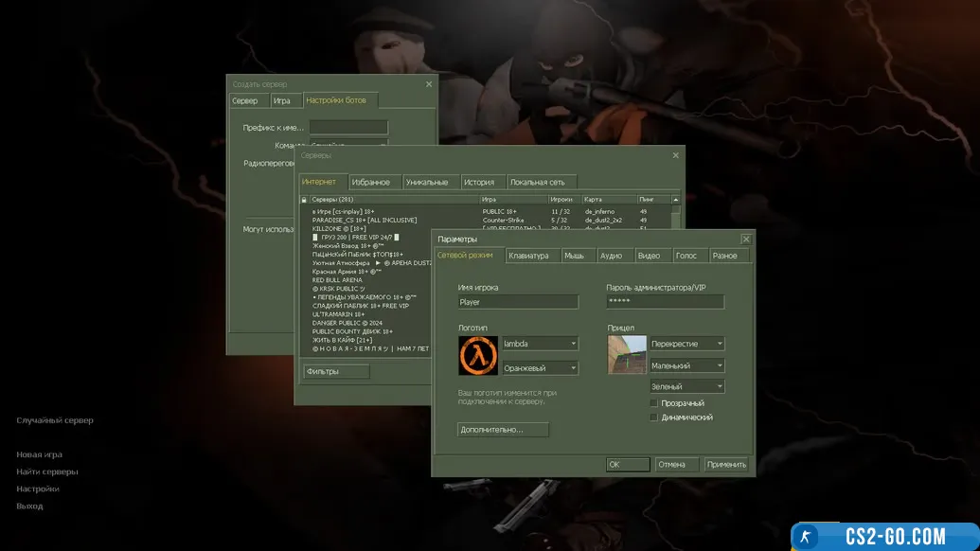Select Найти серверы in the main menu
980x551 pixels.
coord(47,471)
